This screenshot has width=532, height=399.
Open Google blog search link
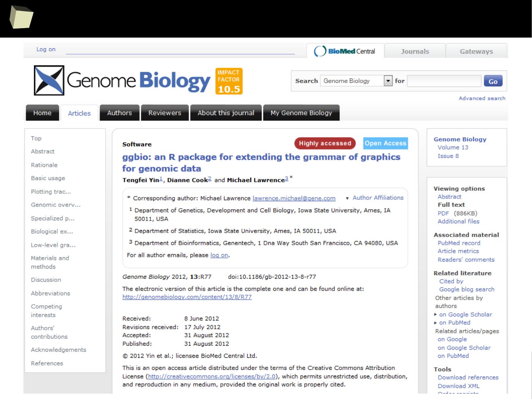point(467,289)
